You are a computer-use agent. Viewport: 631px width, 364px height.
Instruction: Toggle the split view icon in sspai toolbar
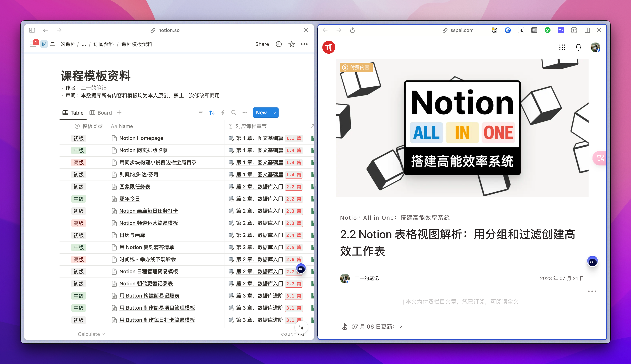tap(587, 30)
